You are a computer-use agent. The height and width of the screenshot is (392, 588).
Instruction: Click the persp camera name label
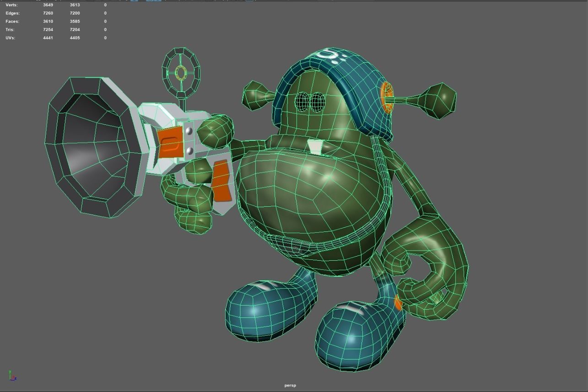tap(290, 386)
